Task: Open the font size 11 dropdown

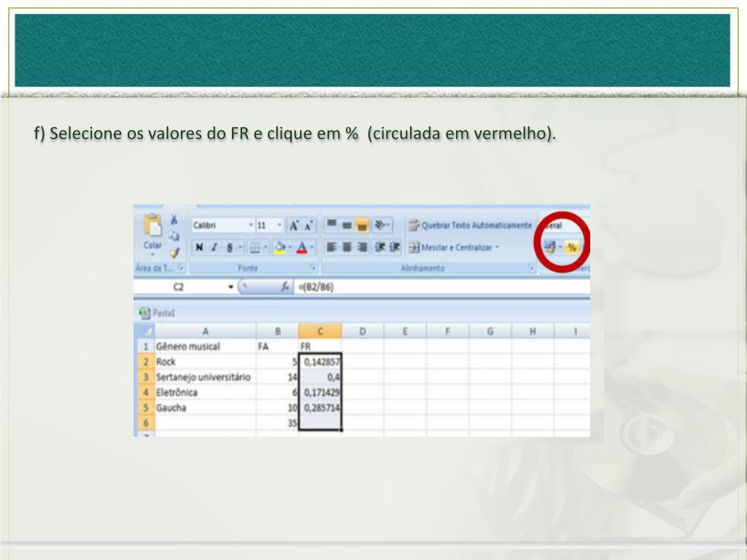Action: pyautogui.click(x=279, y=225)
